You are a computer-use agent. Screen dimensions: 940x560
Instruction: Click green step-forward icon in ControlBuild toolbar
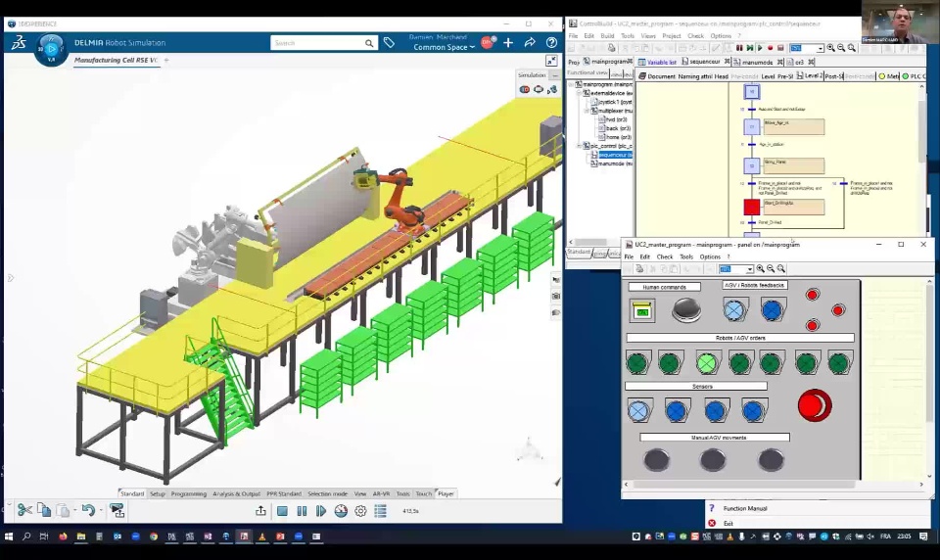pyautogui.click(x=749, y=48)
